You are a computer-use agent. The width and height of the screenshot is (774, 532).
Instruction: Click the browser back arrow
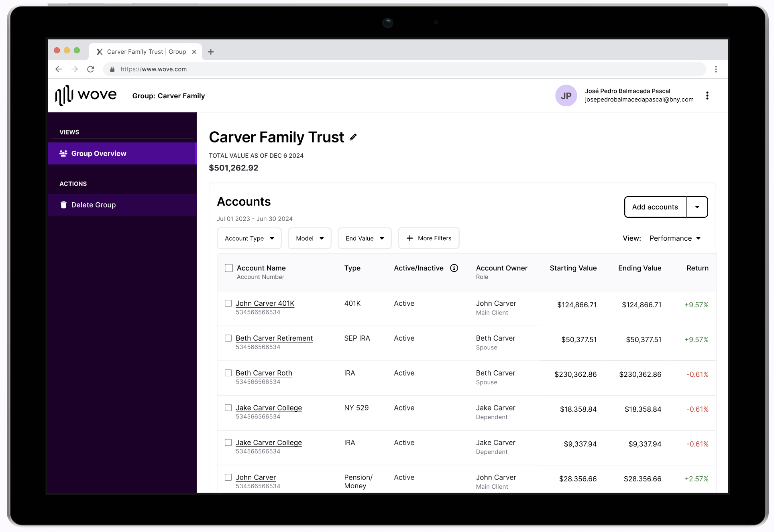pos(59,69)
